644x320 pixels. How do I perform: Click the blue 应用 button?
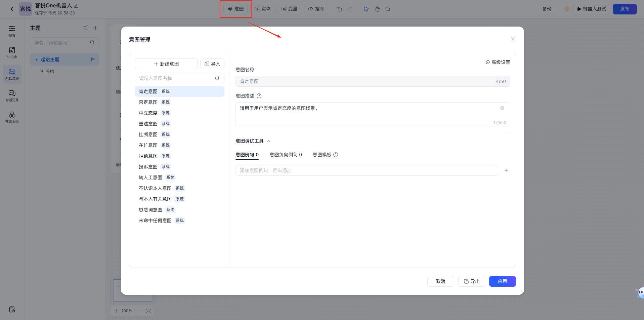(x=502, y=281)
